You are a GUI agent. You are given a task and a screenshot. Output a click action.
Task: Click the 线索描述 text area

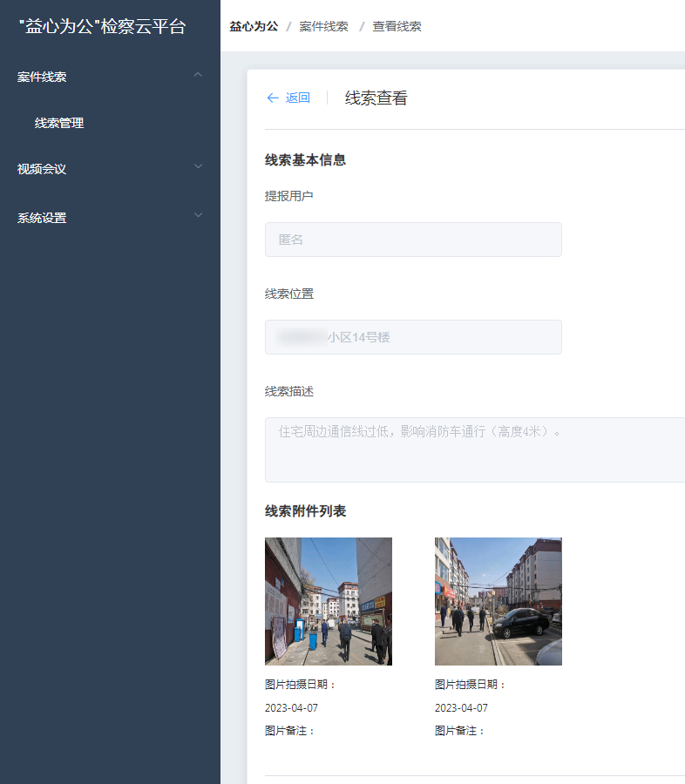click(x=475, y=449)
